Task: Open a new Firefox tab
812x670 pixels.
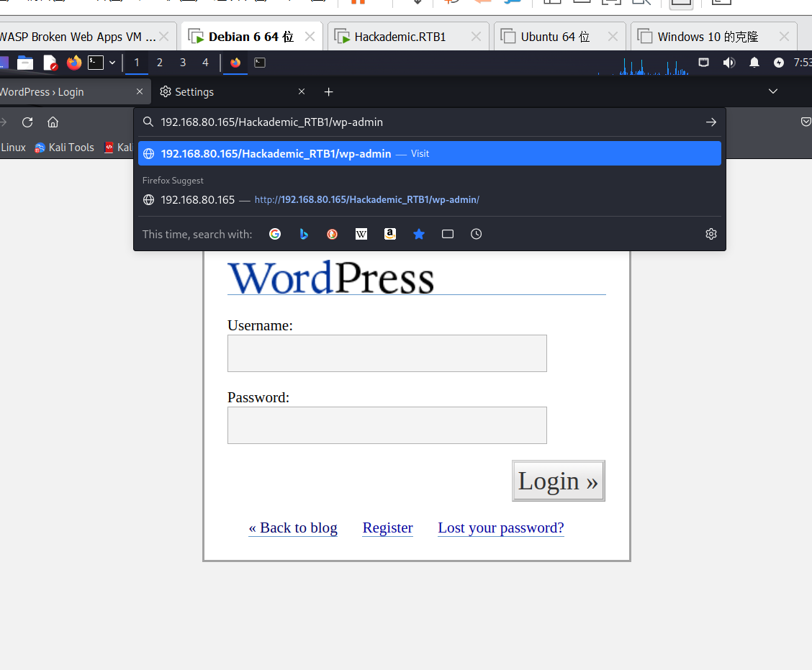Action: pos(328,91)
